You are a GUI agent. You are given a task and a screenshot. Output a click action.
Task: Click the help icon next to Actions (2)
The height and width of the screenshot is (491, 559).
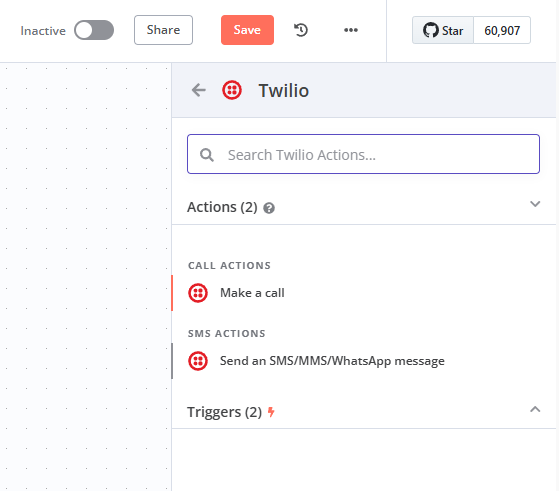pyautogui.click(x=269, y=208)
